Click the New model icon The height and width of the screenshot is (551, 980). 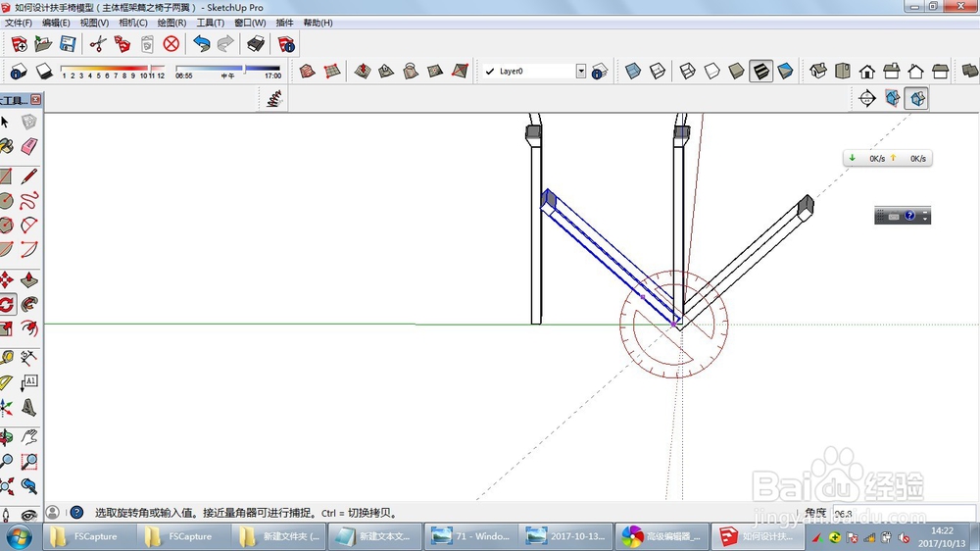tap(19, 44)
